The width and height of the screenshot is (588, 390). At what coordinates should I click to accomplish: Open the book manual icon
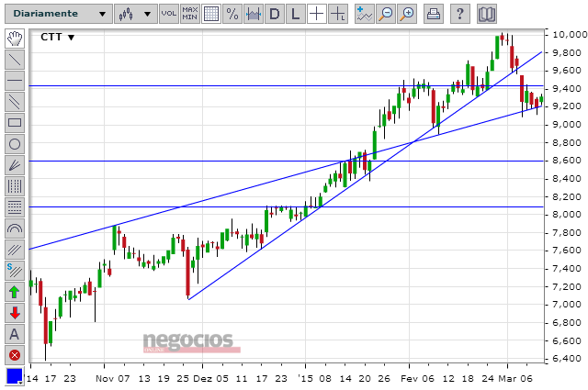pyautogui.click(x=487, y=14)
